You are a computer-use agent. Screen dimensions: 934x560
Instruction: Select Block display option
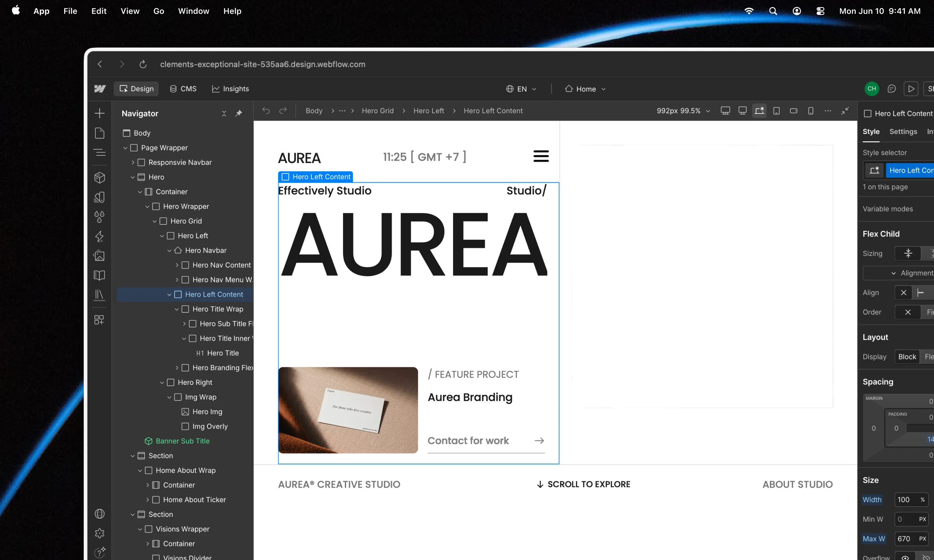click(x=907, y=357)
